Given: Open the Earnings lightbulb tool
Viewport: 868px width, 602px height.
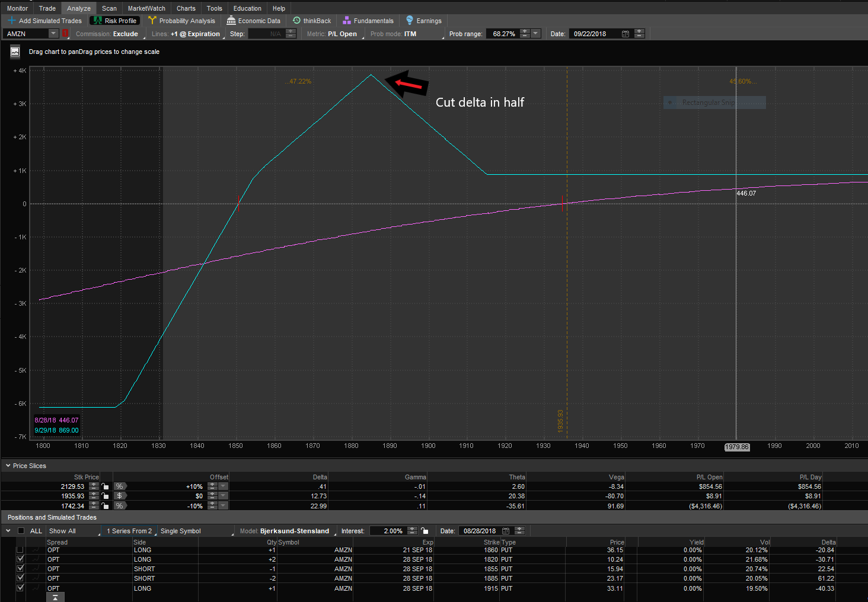Looking at the screenshot, I should (410, 21).
